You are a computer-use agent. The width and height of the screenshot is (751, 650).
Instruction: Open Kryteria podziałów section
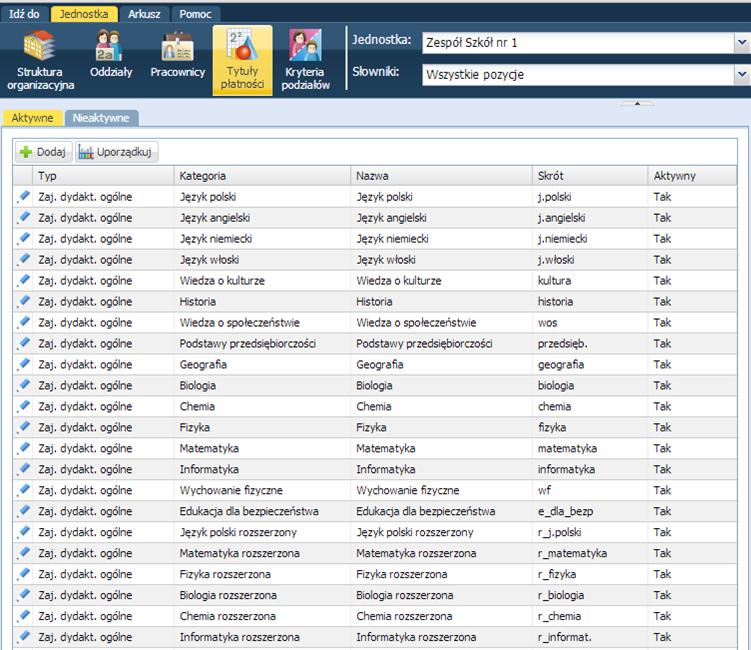pyautogui.click(x=306, y=60)
